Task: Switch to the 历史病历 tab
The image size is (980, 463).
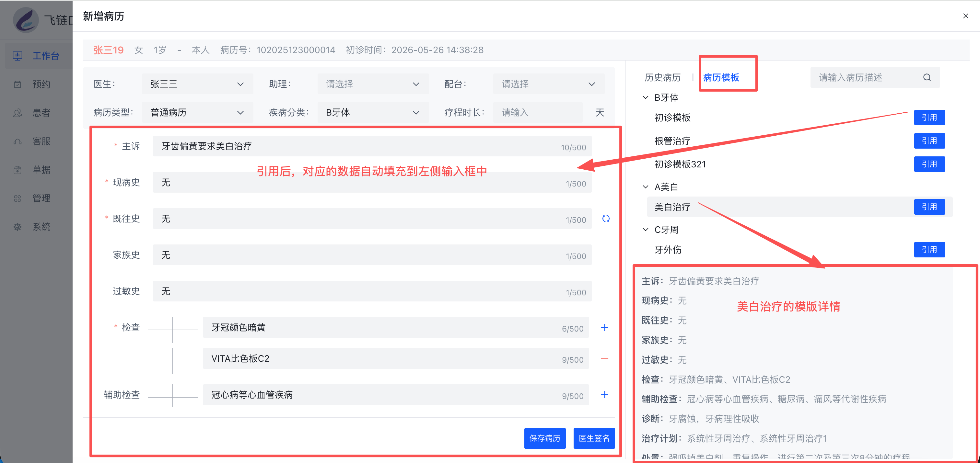Action: click(662, 78)
